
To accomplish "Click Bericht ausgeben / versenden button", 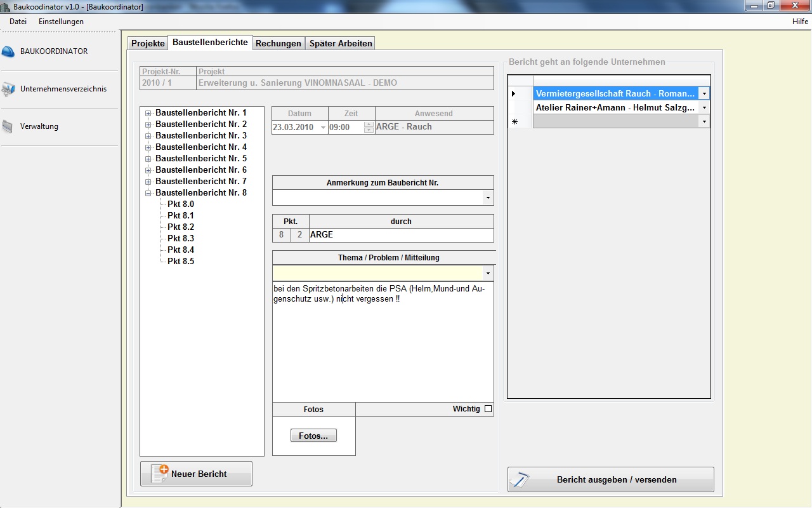I will [x=610, y=480].
